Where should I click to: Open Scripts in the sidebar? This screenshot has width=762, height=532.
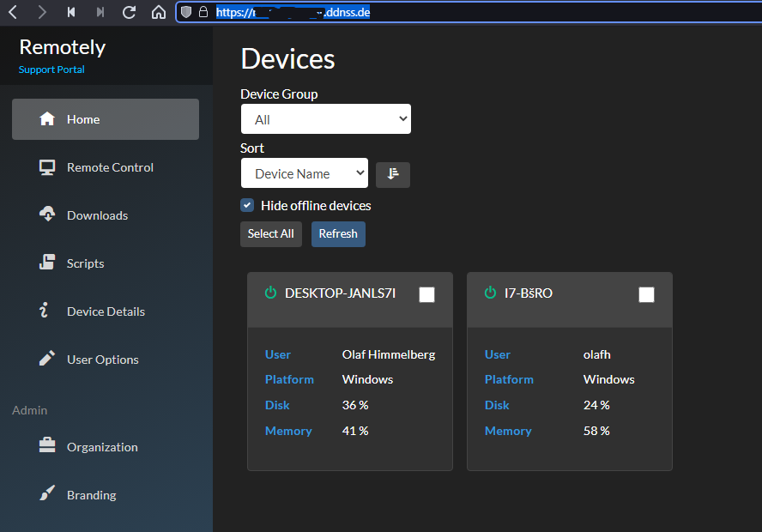pyautogui.click(x=106, y=263)
